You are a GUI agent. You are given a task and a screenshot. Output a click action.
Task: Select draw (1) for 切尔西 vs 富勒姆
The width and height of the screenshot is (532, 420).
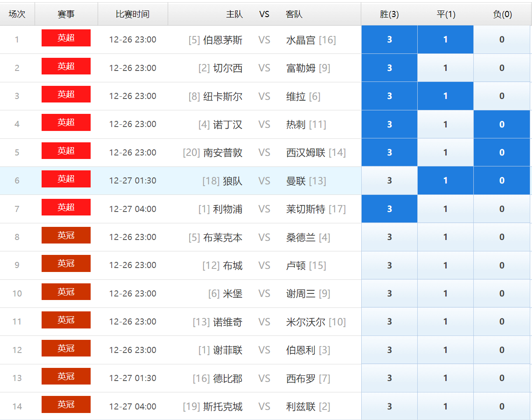coord(445,68)
